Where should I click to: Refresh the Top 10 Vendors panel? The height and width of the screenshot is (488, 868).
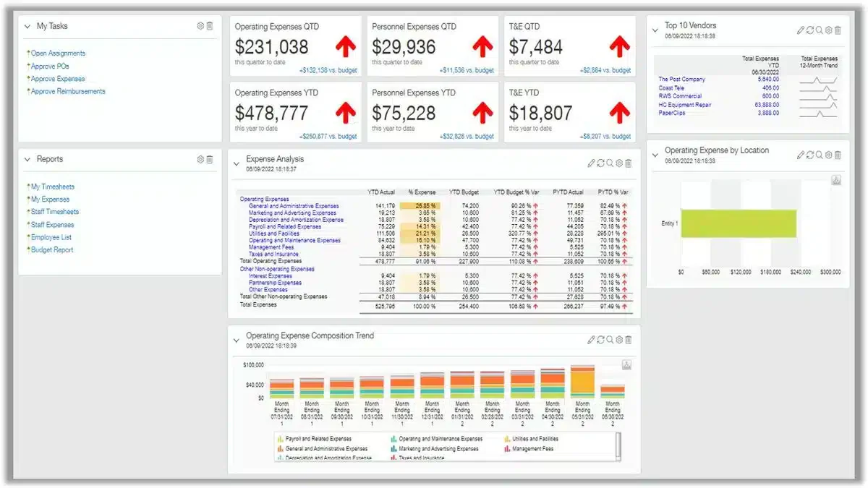[809, 30]
